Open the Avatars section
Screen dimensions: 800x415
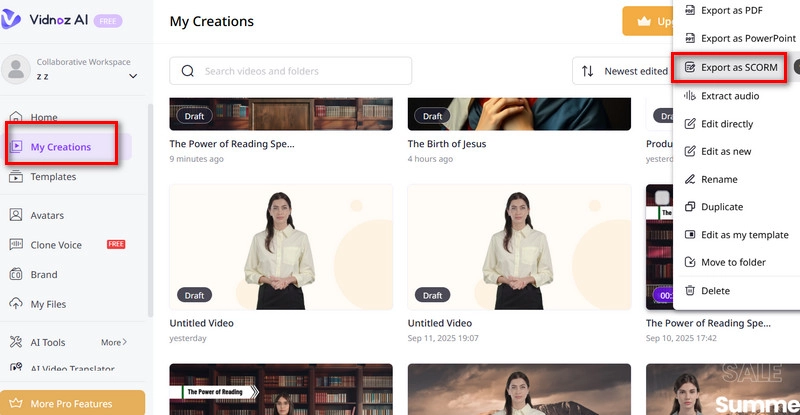pyautogui.click(x=47, y=215)
